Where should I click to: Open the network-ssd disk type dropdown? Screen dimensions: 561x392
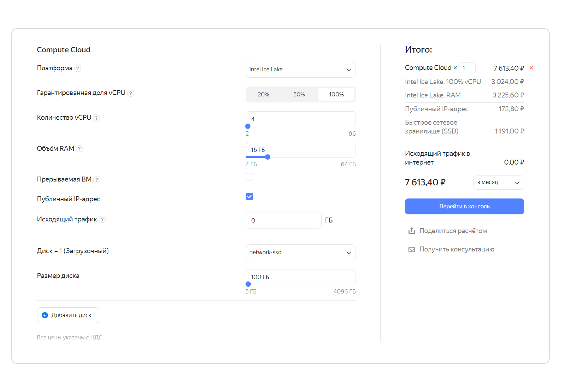301,253
